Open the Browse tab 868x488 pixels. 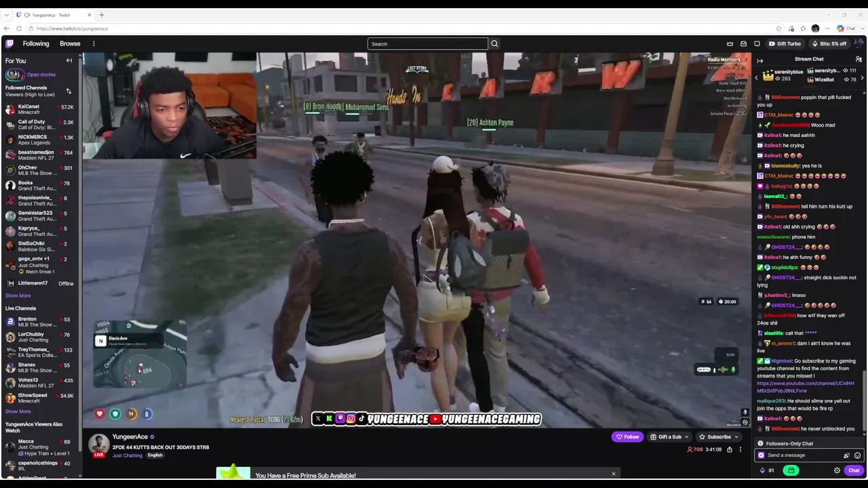coord(70,43)
